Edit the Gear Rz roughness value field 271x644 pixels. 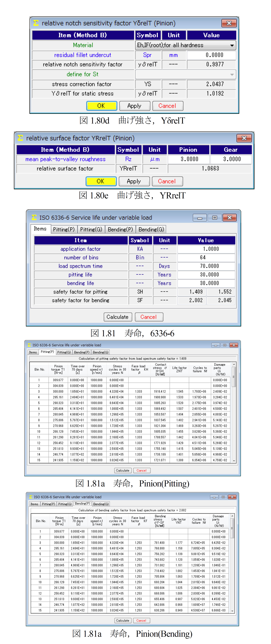point(231,159)
